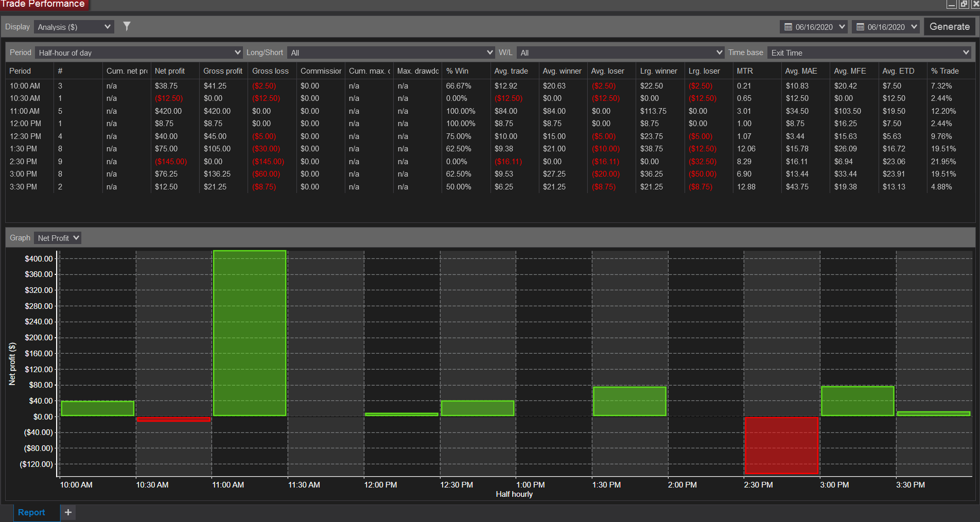Add a new tab with plus icon

[68, 512]
